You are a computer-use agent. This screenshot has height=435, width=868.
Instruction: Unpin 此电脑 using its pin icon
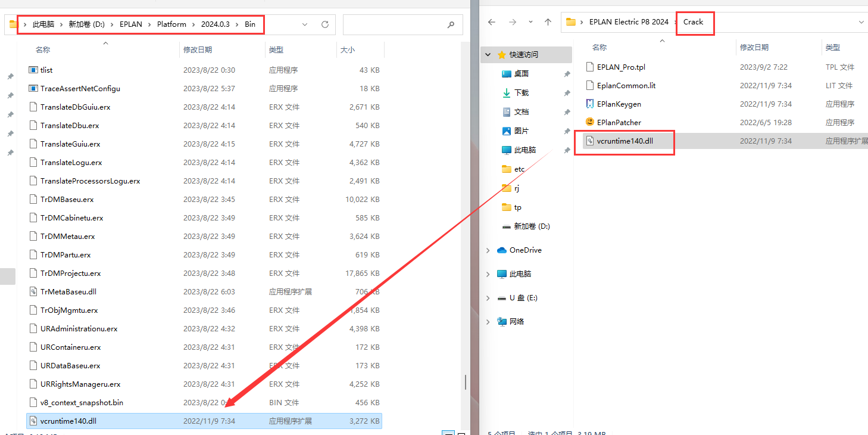pos(566,150)
